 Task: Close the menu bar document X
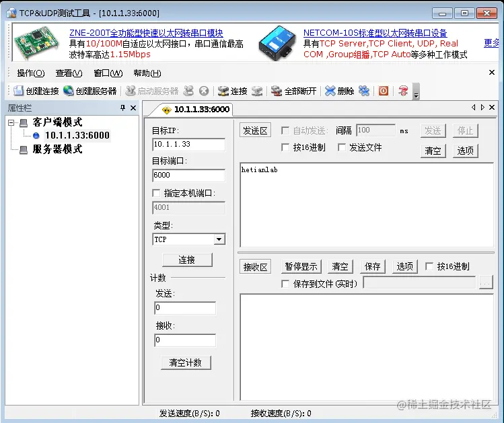[x=492, y=73]
